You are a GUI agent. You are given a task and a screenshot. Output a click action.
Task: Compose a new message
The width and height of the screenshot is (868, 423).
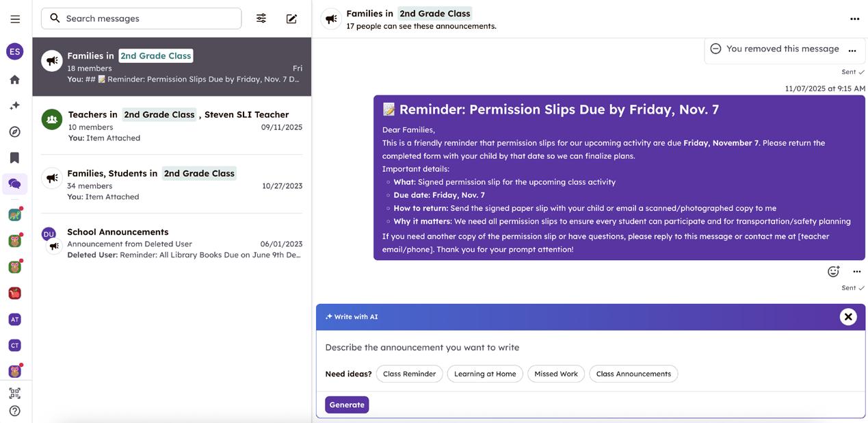[291, 18]
